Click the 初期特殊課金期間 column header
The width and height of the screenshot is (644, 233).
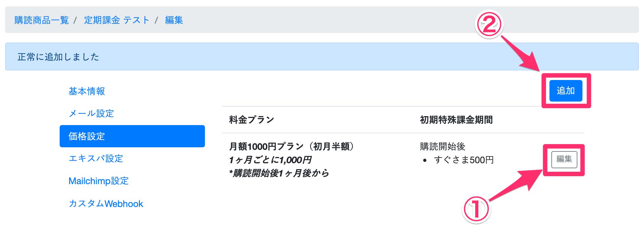(x=456, y=120)
